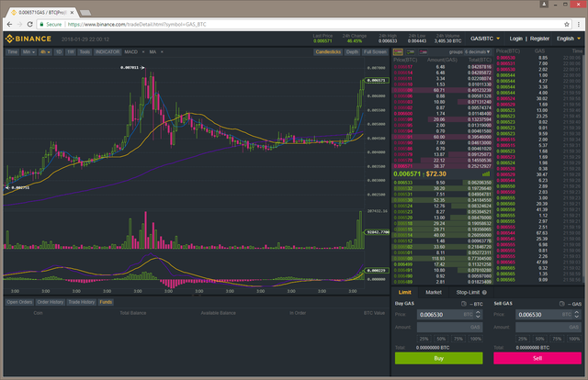Viewport: 588px width, 380px height.
Task: Open the INDICATOR settings
Action: click(x=107, y=52)
